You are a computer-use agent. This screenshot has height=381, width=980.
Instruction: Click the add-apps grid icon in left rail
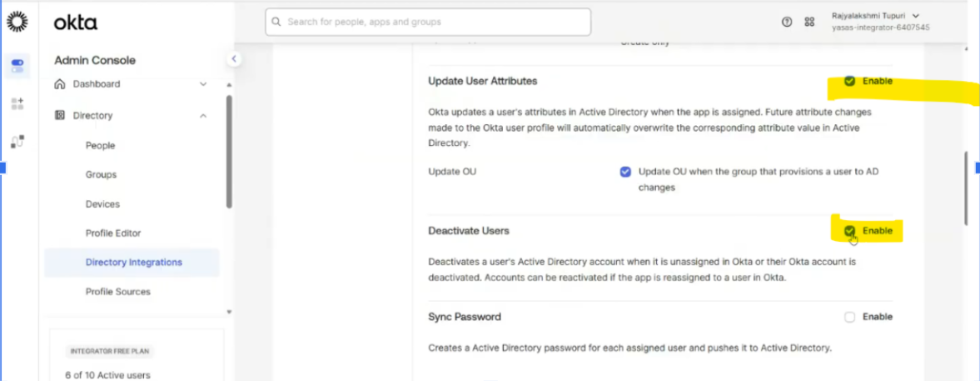tap(17, 103)
